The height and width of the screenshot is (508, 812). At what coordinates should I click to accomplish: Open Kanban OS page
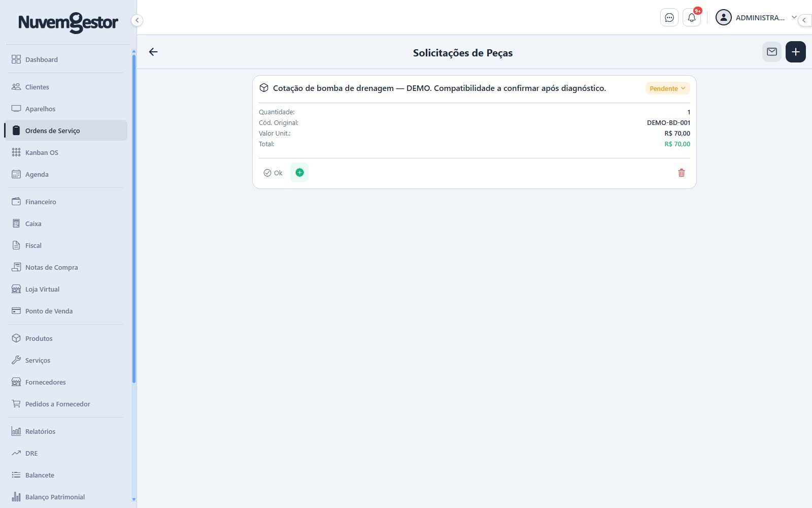[x=65, y=152]
